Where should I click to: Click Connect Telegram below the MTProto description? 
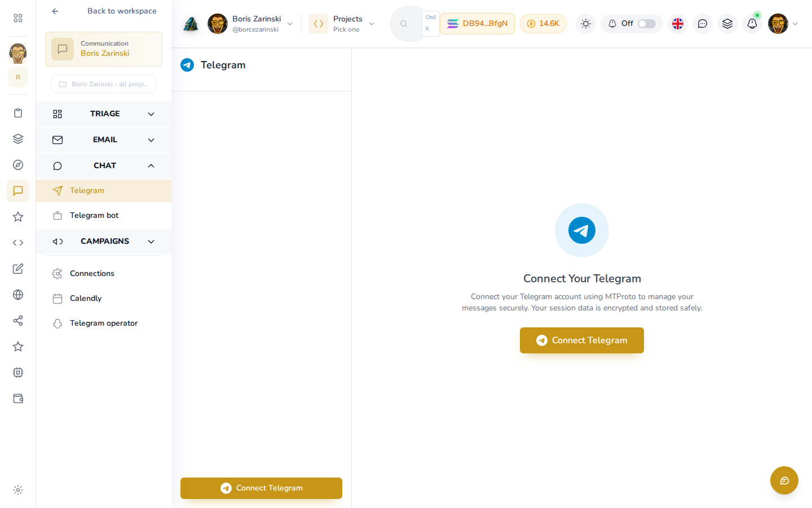582,340
